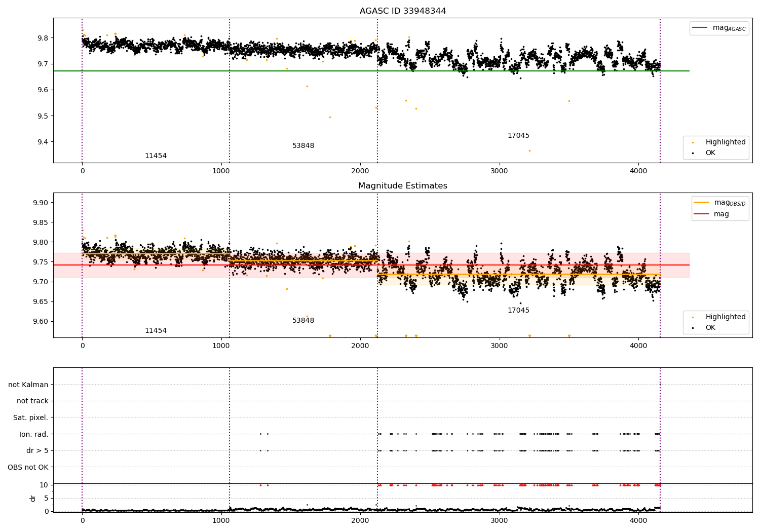Screen dimensions: 760x532
Task: Select the mag OBSID legend label
Action: [730, 203]
